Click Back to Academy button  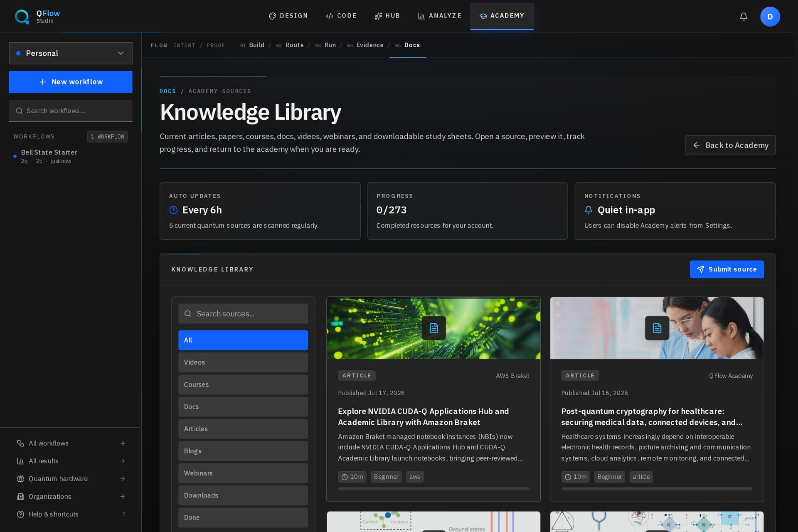730,145
